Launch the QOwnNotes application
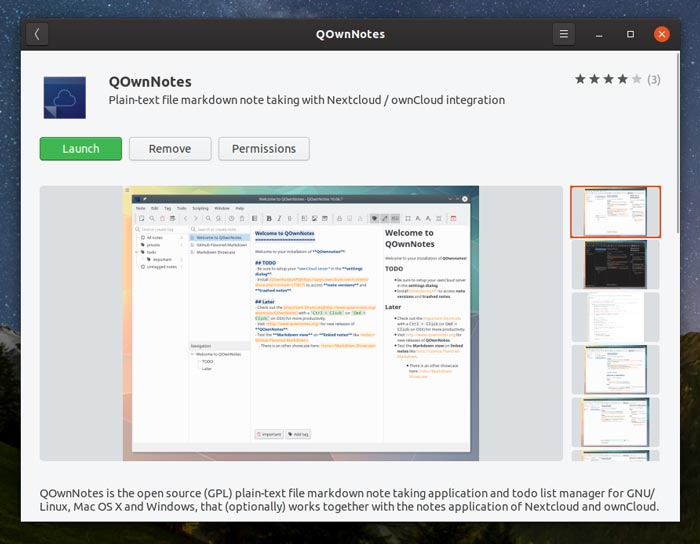 click(81, 149)
